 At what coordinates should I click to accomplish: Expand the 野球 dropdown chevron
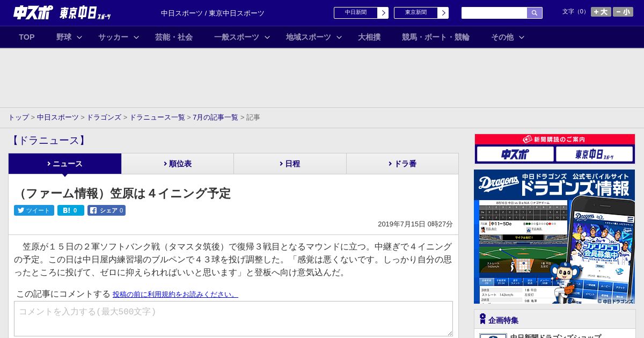[x=79, y=37]
